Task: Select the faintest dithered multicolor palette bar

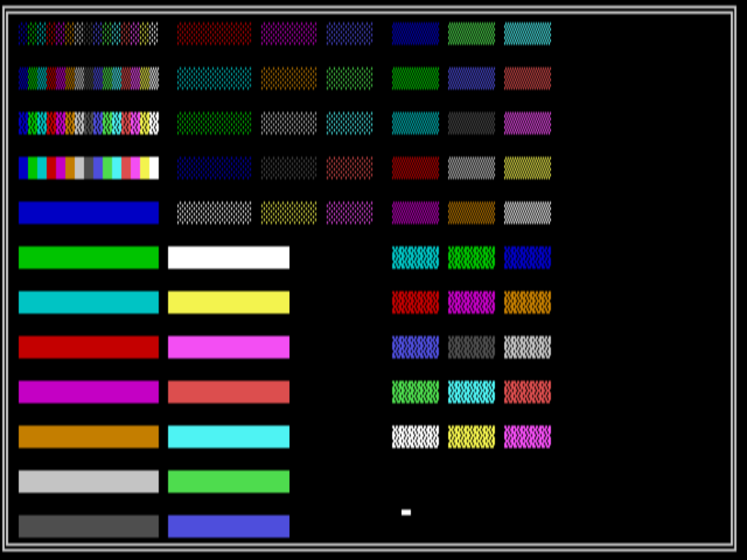Action: 89,34
